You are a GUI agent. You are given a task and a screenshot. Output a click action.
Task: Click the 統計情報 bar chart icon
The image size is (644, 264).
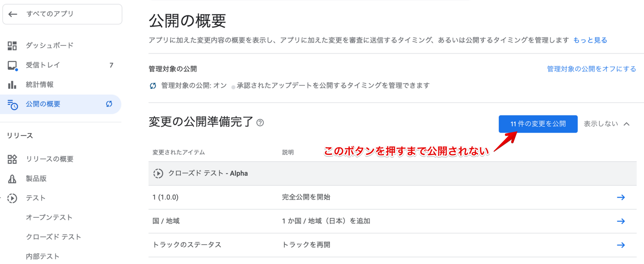point(12,85)
